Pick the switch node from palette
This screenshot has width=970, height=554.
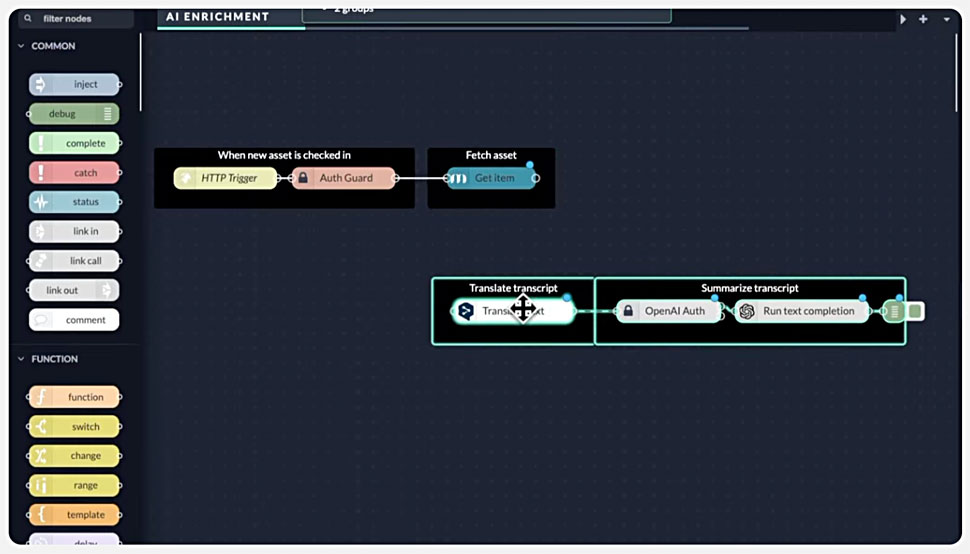pyautogui.click(x=75, y=427)
